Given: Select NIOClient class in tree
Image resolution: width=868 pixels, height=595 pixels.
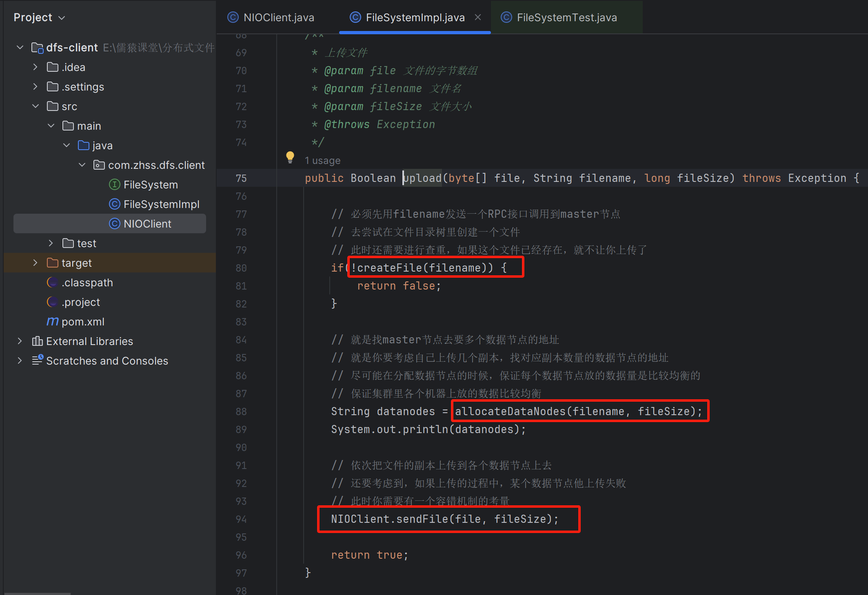Looking at the screenshot, I should pos(147,224).
